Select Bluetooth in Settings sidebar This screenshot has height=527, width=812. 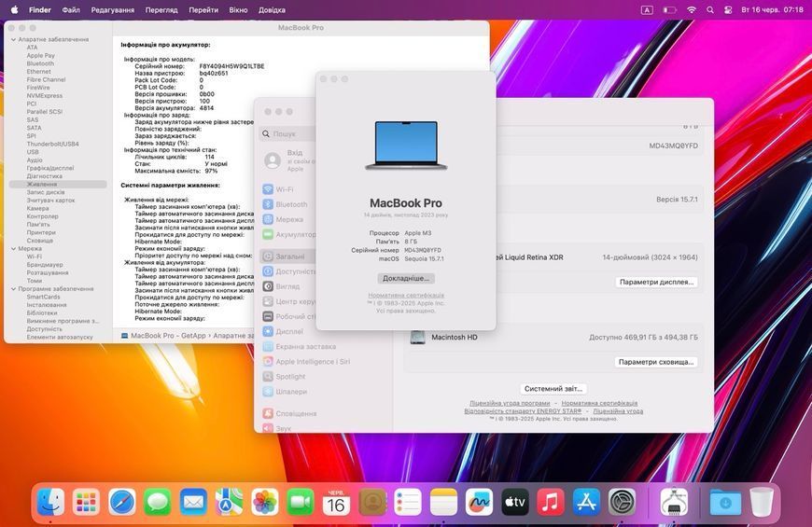pos(291,204)
